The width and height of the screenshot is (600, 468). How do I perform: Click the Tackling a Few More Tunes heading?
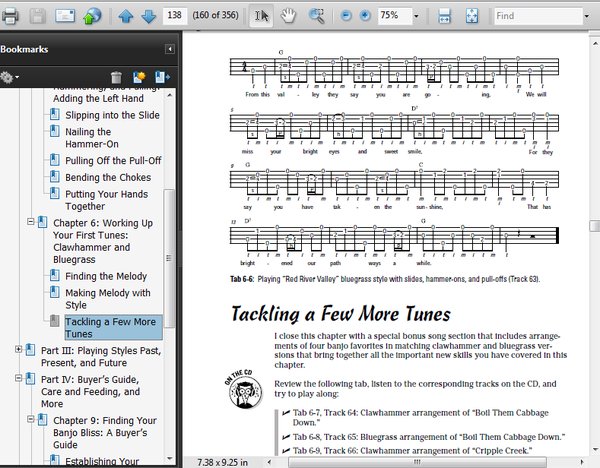pos(341,314)
